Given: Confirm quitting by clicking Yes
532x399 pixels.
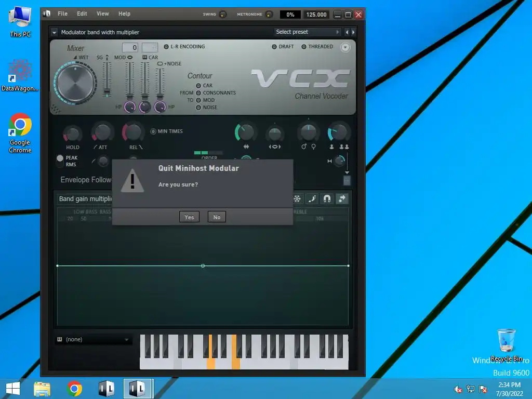Looking at the screenshot, I should pyautogui.click(x=189, y=217).
